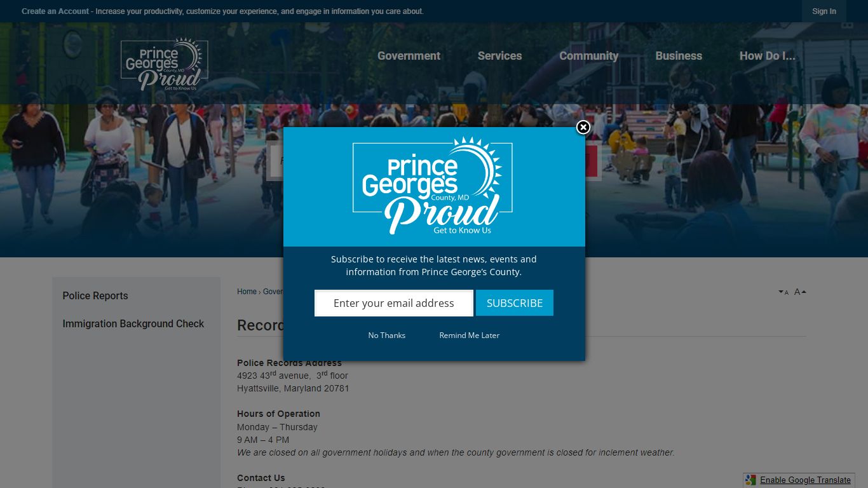868x488 pixels.
Task: Expand the Community menu
Action: (x=588, y=56)
